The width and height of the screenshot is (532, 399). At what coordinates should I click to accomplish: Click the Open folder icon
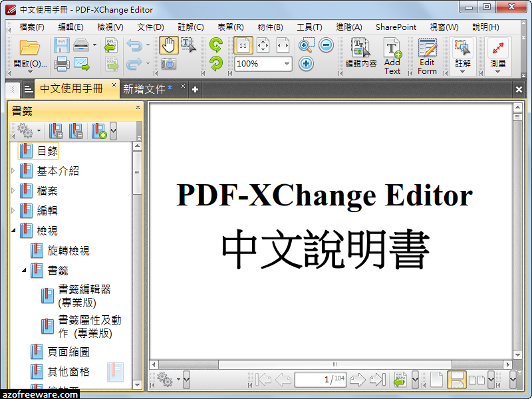(29, 47)
